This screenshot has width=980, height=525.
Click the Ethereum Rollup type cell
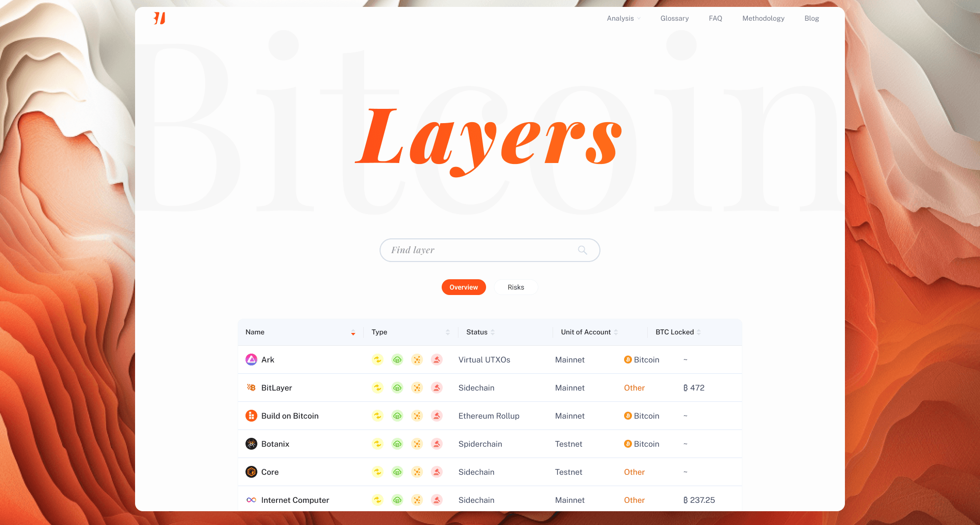pyautogui.click(x=489, y=416)
